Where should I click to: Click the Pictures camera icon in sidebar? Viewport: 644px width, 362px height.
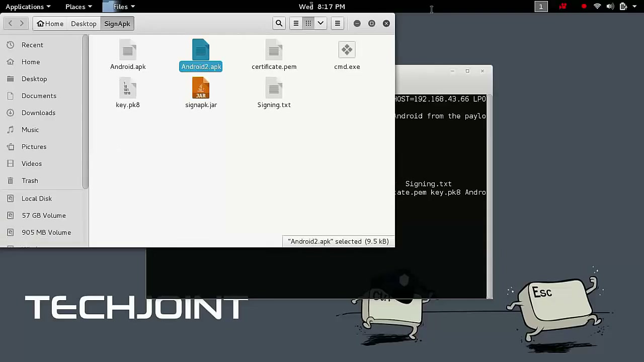[x=11, y=147]
